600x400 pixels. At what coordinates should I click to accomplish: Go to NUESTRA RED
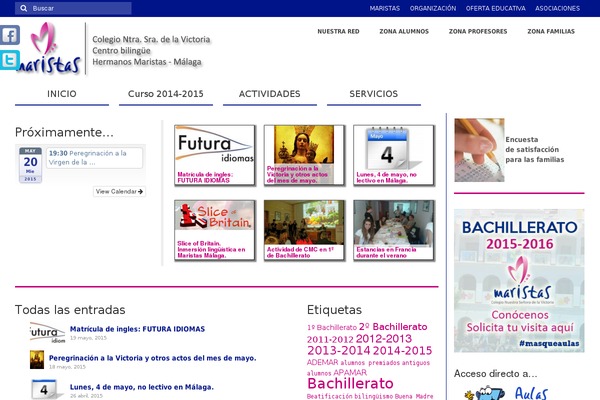pos(338,31)
